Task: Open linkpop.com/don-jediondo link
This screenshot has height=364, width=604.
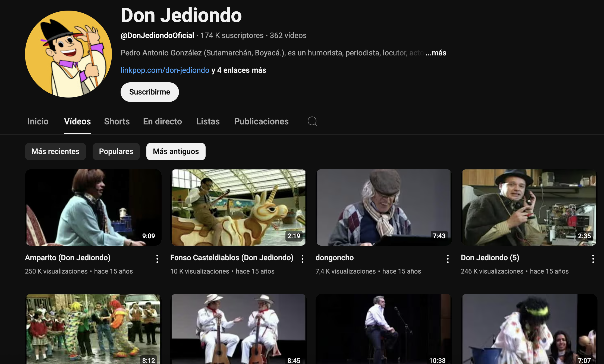Action: tap(165, 70)
